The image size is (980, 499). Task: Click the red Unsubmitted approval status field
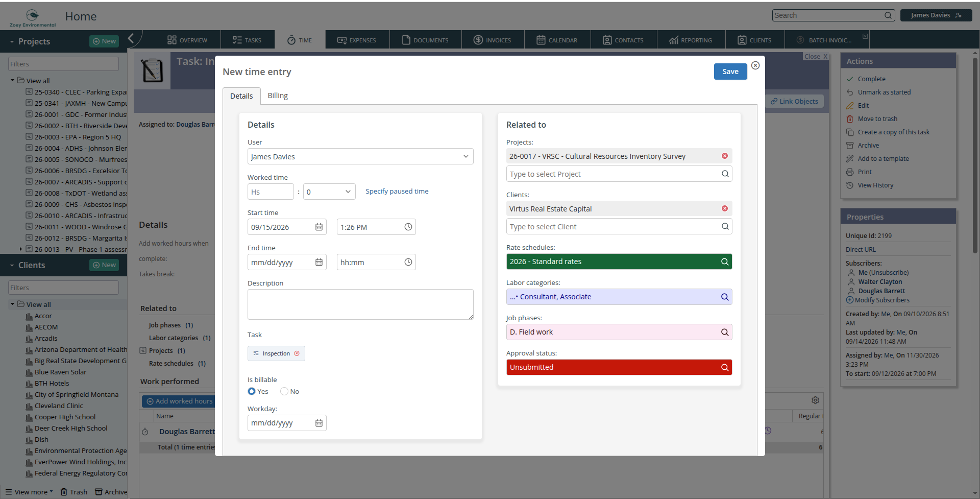pyautogui.click(x=619, y=368)
